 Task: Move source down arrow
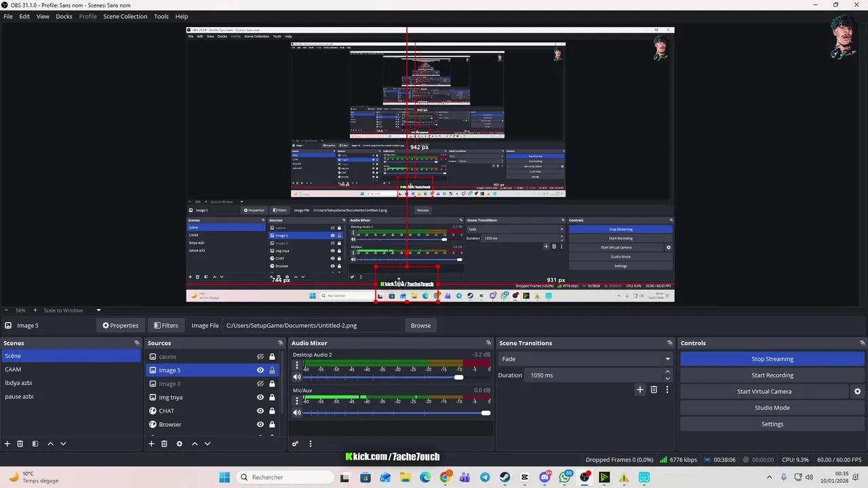point(208,443)
